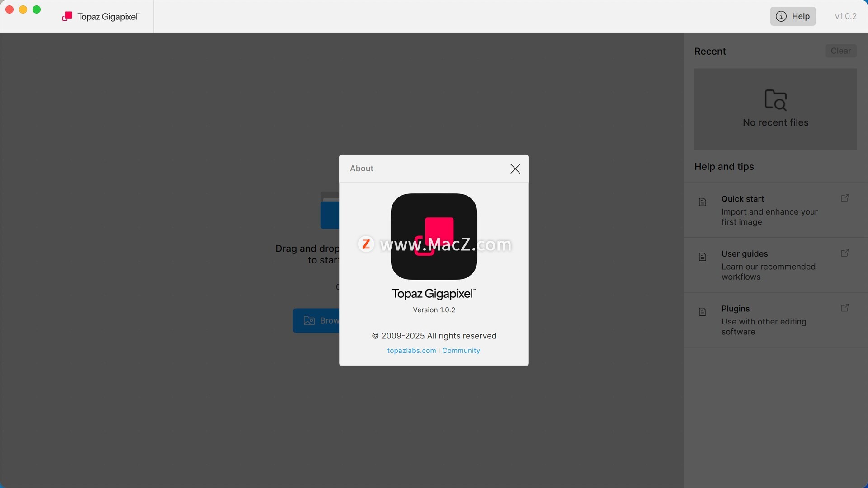Click the Help info circle icon
The height and width of the screenshot is (488, 868).
(781, 16)
